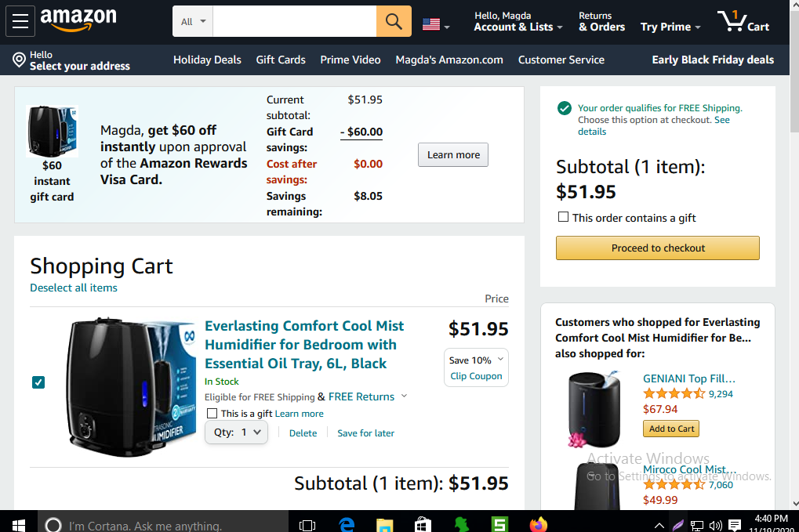Screen dimensions: 799x532
Task: Expand Account & Lists menu
Action: coord(518,27)
